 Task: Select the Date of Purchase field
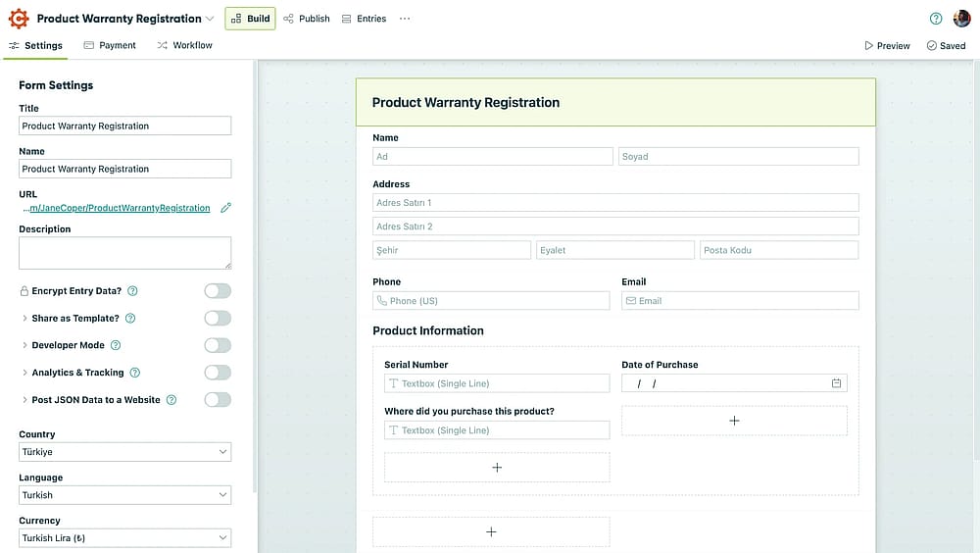click(734, 383)
